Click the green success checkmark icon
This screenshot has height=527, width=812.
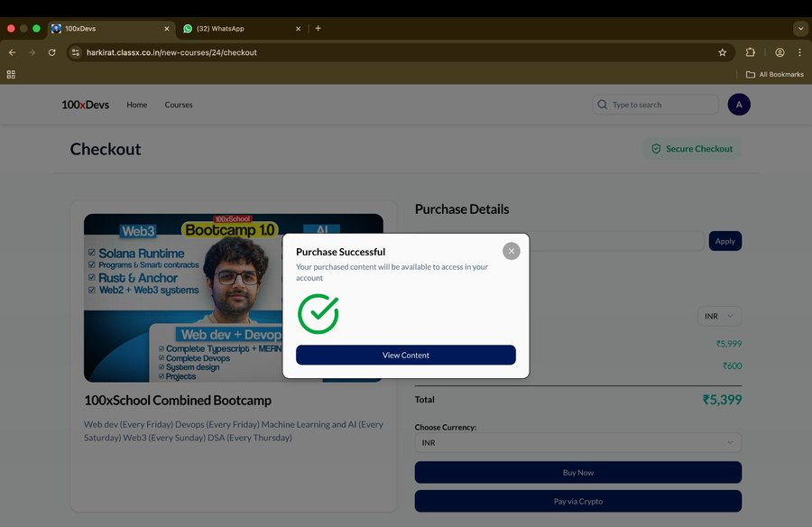[x=318, y=313]
